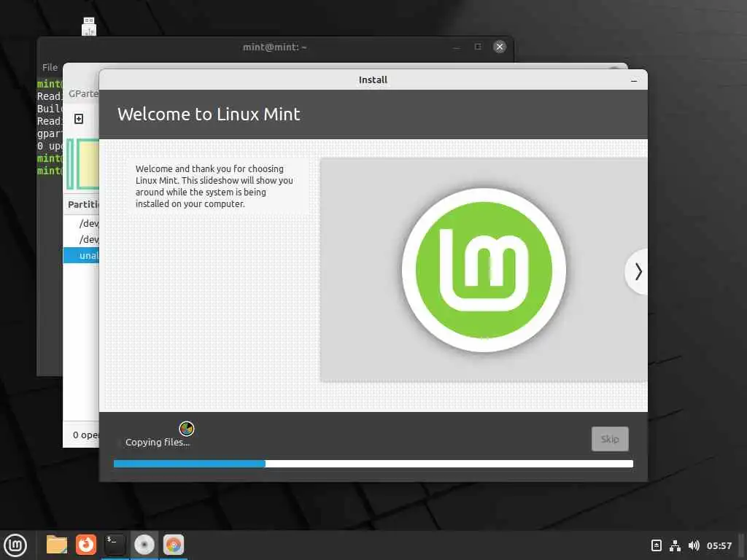The height and width of the screenshot is (560, 747).
Task: Advance the slideshow with the next arrow
Action: [638, 271]
